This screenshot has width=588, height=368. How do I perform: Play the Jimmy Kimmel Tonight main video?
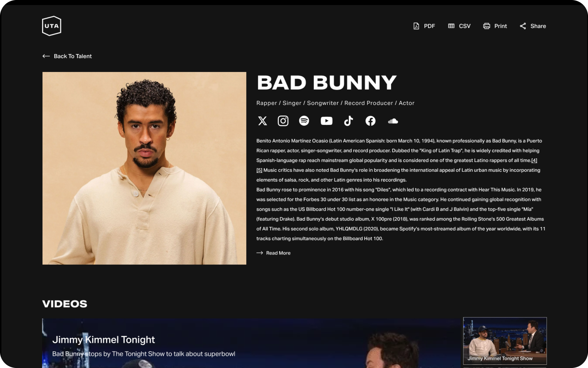click(251, 343)
